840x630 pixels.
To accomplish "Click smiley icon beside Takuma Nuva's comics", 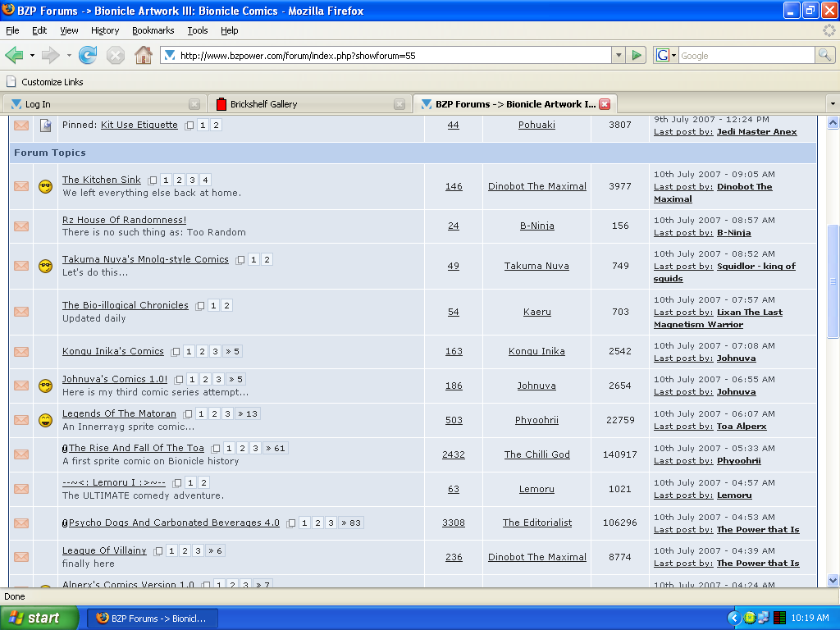I will [x=46, y=267].
